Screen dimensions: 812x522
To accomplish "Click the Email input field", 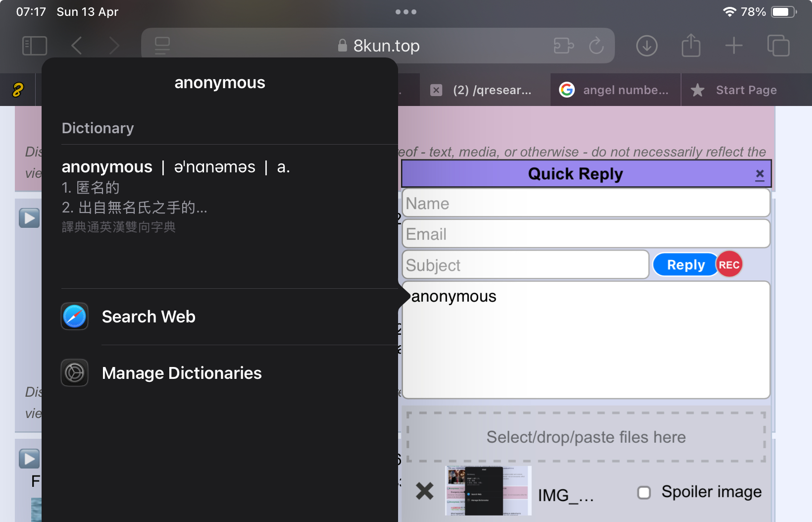I will pyautogui.click(x=586, y=234).
